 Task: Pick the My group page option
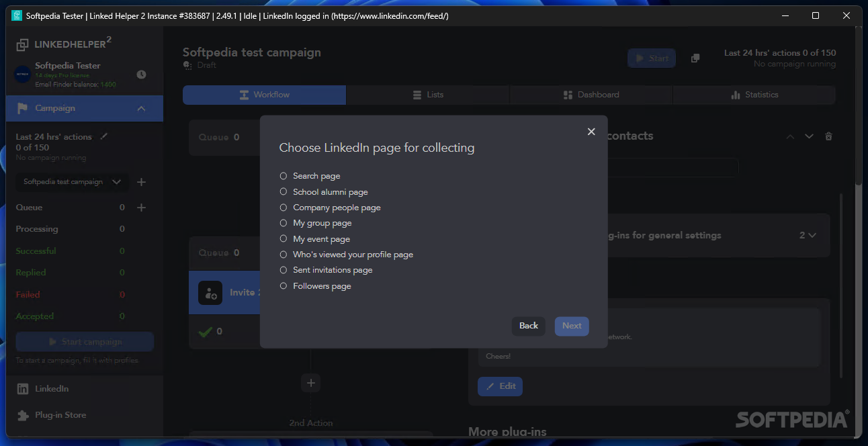[284, 223]
